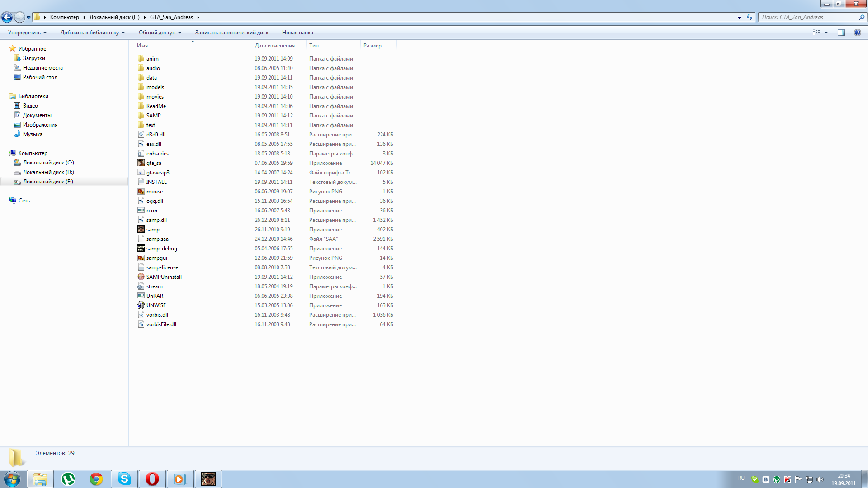
Task: Open the Добавить в библиотеку menu
Action: [x=93, y=33]
